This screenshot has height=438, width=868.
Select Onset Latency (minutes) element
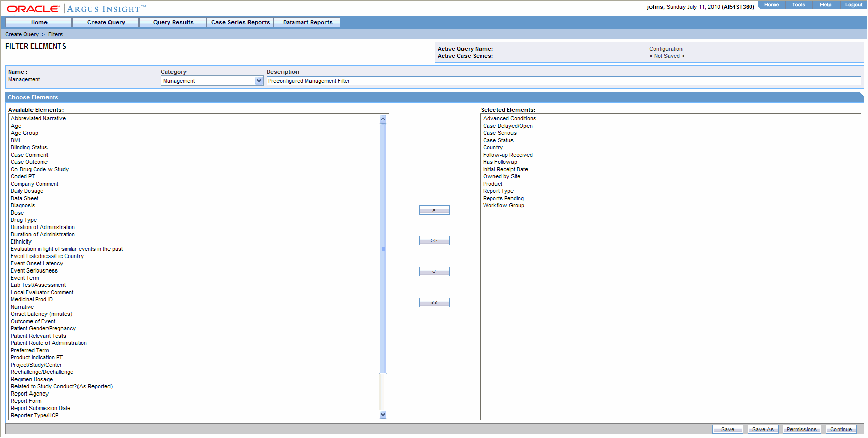(x=41, y=314)
